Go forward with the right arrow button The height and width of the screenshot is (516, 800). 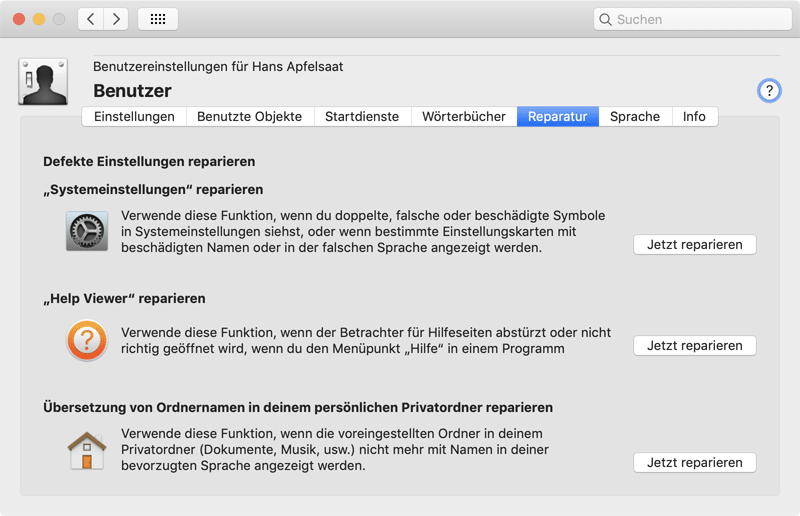tap(116, 19)
